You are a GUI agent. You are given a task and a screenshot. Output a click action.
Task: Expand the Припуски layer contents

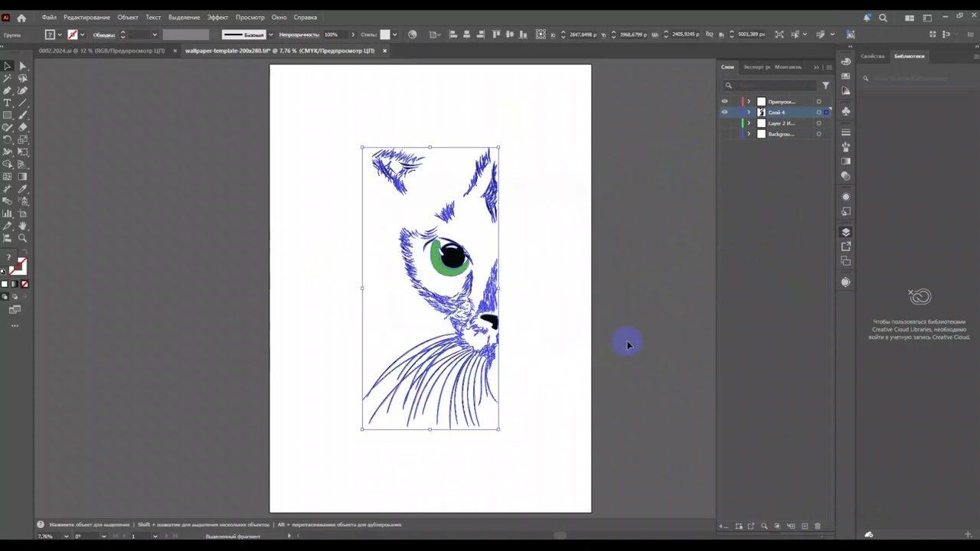coord(749,102)
